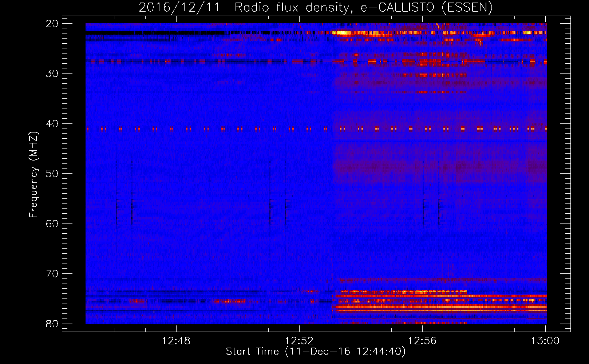Click the plot title '2016/12/11 Radio flux density, e-CALLISTO (ESSEN)'
The height and width of the screenshot is (364, 589).
316,7
